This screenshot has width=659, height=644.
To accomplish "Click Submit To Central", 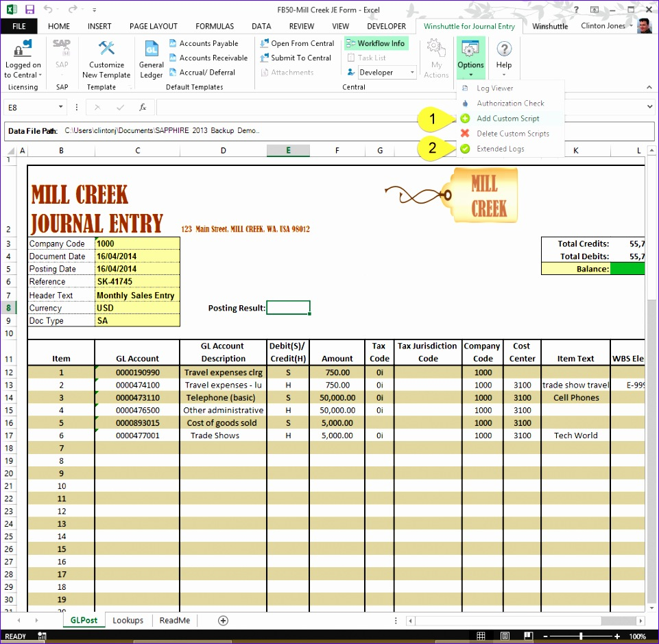I will (296, 58).
